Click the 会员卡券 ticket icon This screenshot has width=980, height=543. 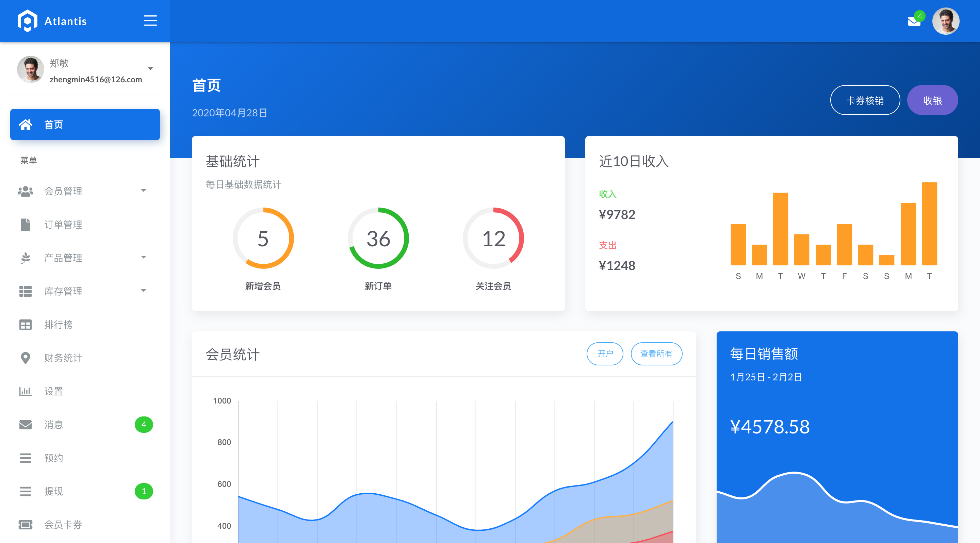26,525
